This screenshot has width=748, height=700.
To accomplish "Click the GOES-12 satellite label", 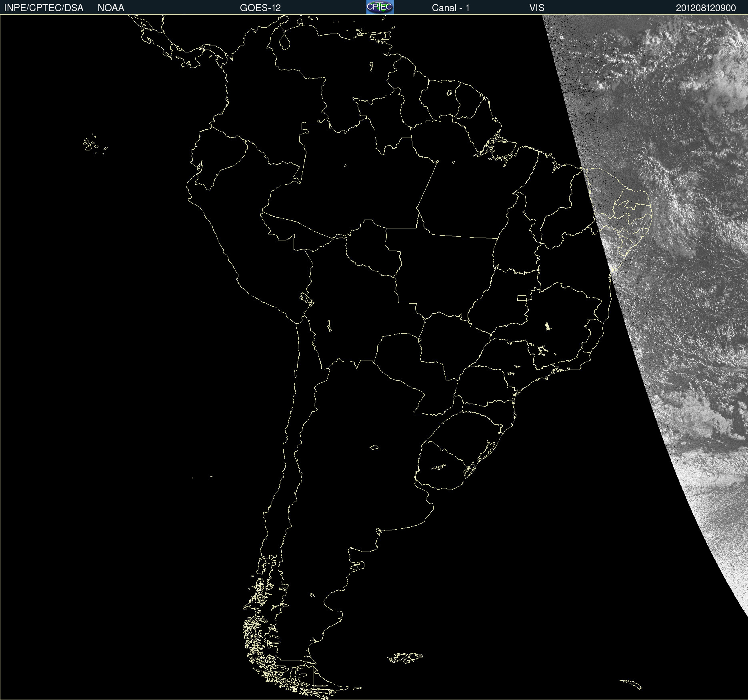I will 260,8.
